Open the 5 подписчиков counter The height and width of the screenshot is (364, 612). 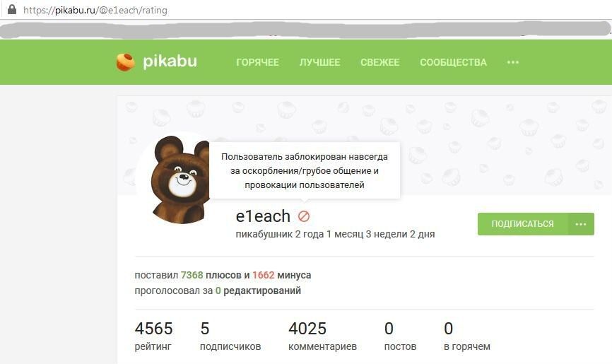[230, 336]
